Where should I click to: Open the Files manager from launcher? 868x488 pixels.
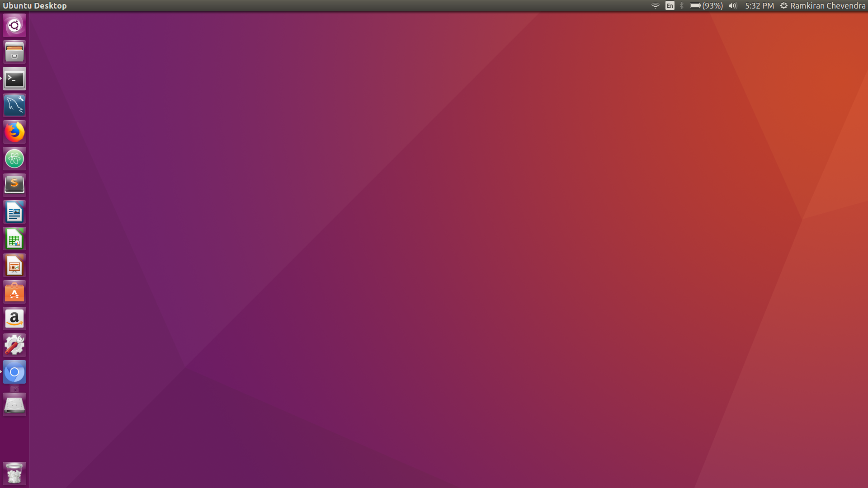[14, 52]
